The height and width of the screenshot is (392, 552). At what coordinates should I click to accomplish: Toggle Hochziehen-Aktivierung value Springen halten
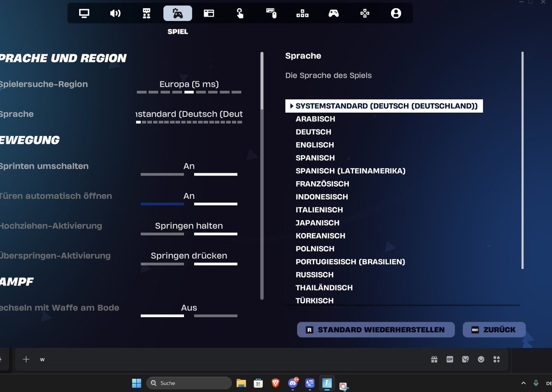click(x=189, y=228)
